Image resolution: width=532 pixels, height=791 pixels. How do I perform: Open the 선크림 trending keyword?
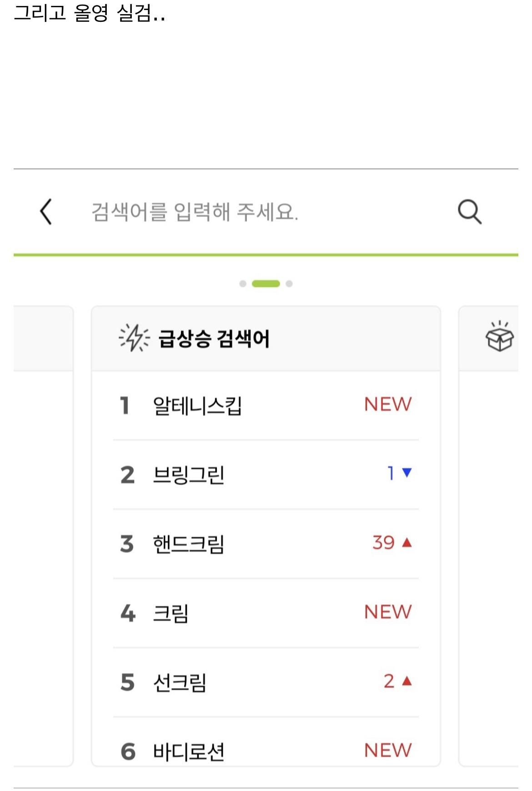tap(180, 682)
